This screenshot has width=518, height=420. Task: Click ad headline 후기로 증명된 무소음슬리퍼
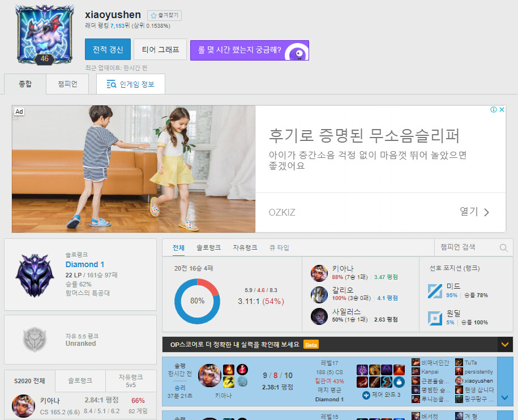coord(364,135)
